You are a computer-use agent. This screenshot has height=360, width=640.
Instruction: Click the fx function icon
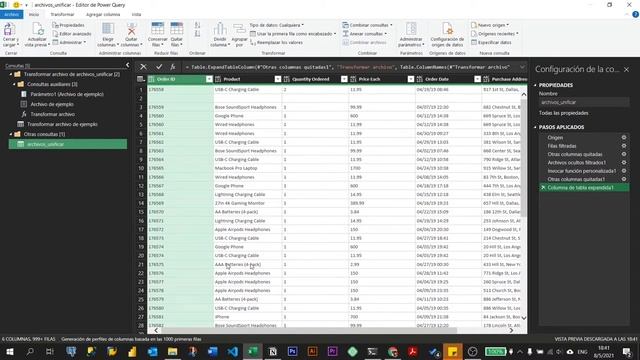pos(173,67)
